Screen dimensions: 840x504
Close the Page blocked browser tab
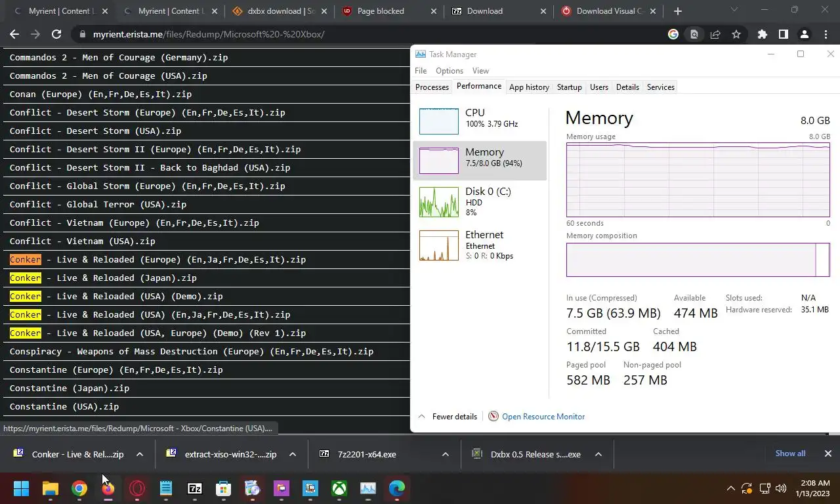pyautogui.click(x=433, y=11)
